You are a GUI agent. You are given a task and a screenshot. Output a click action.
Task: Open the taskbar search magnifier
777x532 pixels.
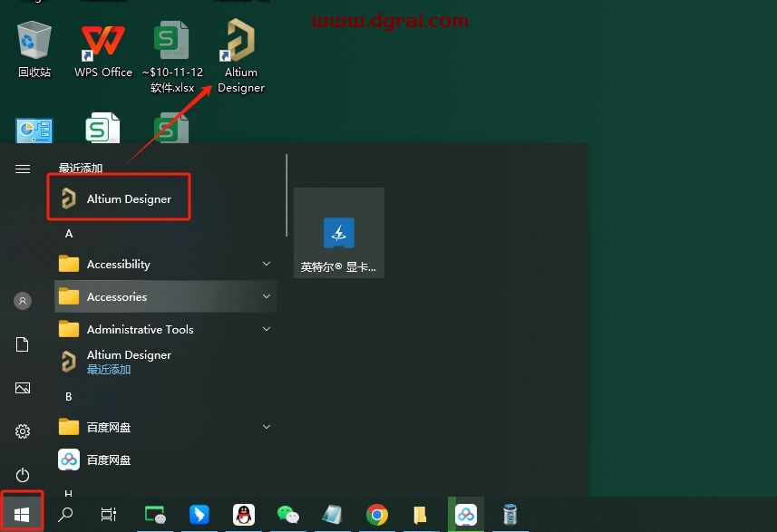(x=65, y=515)
